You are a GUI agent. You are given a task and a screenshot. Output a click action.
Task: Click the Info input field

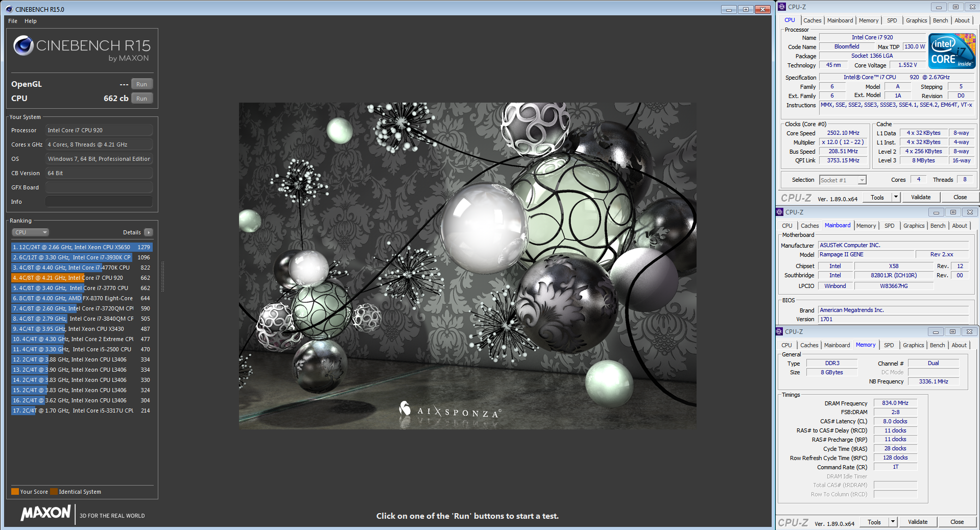click(99, 202)
